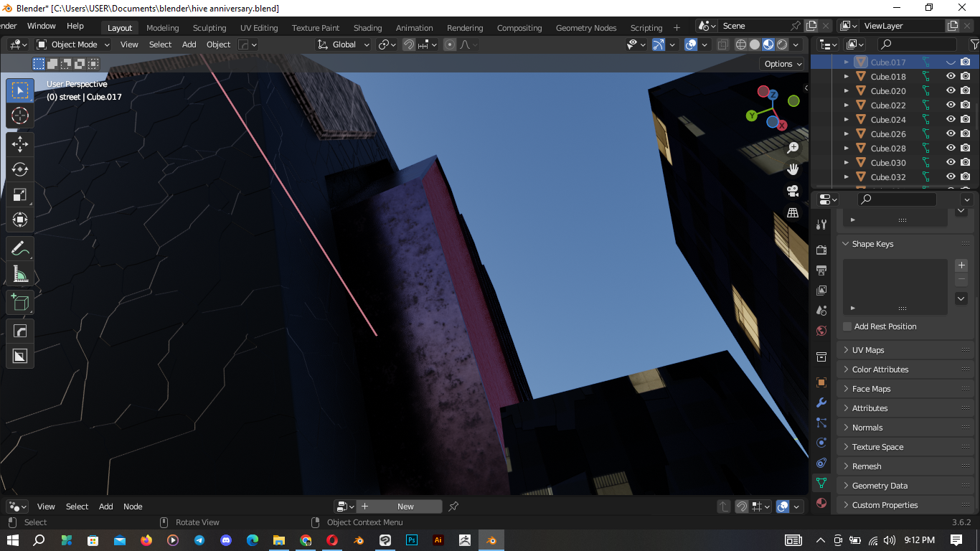The height and width of the screenshot is (551, 980).
Task: Open the World properties tab
Action: coord(821,331)
